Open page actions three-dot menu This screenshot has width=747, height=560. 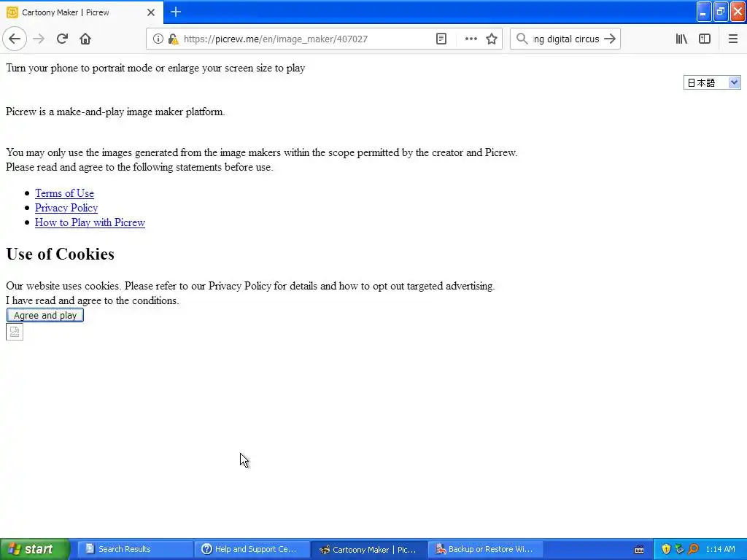pos(471,39)
